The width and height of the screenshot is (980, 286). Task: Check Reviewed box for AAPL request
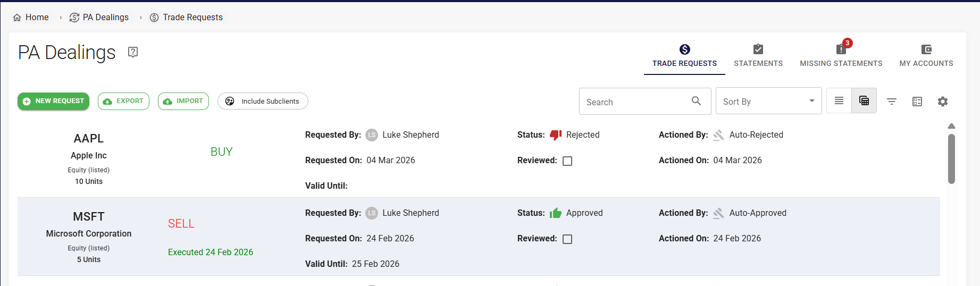click(x=567, y=161)
